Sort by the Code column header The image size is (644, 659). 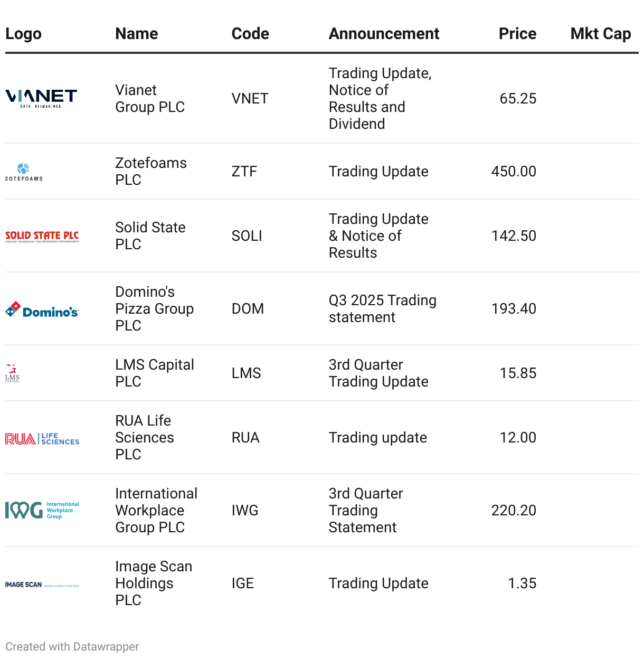point(250,34)
